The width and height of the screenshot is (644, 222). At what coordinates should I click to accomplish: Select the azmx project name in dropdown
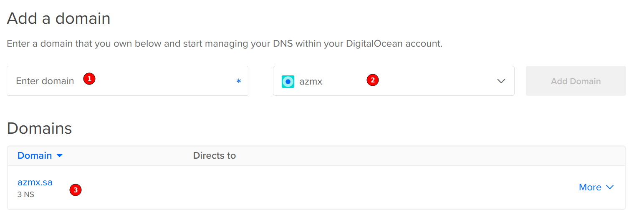coord(311,81)
